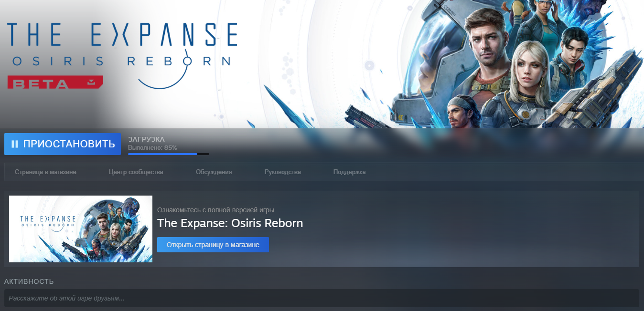Image resolution: width=644 pixels, height=311 pixels.
Task: Click Открыть страницу в магазине button
Action: pos(213,245)
